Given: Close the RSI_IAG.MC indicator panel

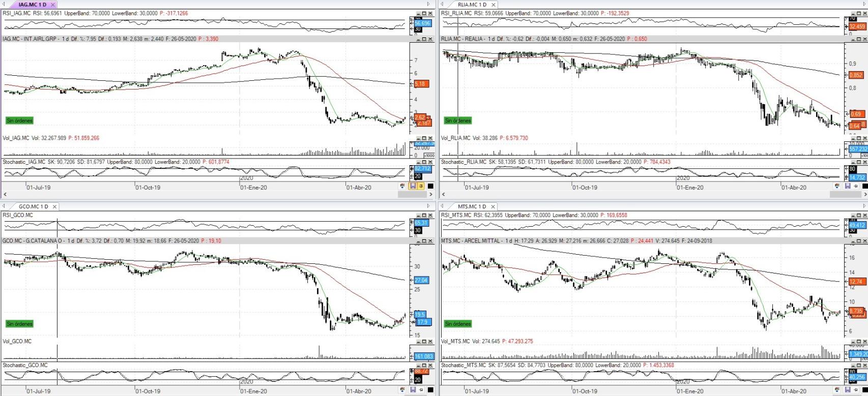Looking at the screenshot, I should (x=430, y=13).
